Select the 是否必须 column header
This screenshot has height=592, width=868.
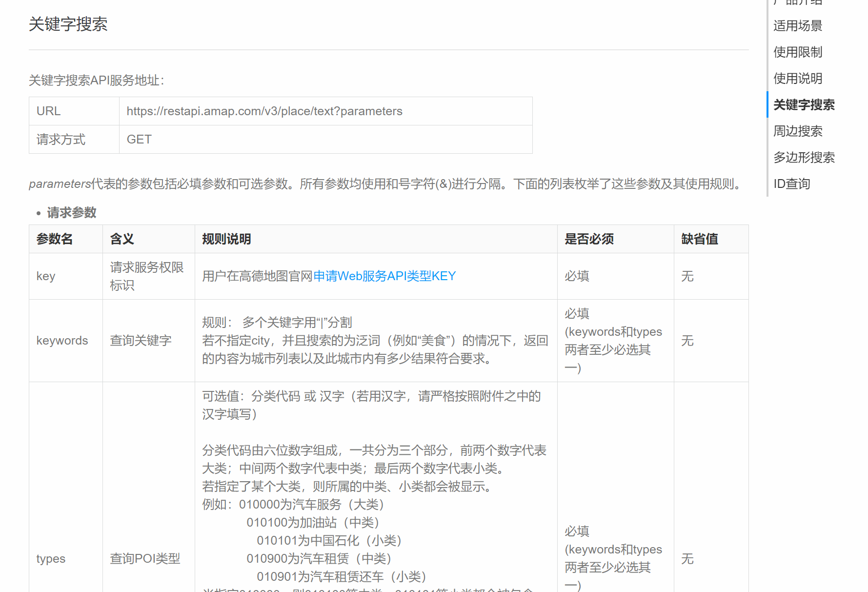[616, 239]
